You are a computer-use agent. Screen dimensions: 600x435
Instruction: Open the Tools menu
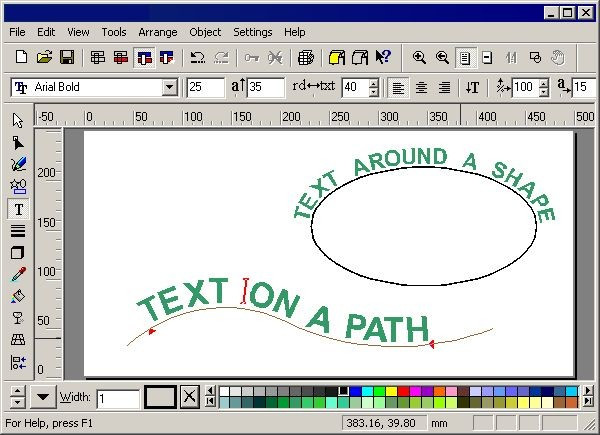click(x=114, y=32)
